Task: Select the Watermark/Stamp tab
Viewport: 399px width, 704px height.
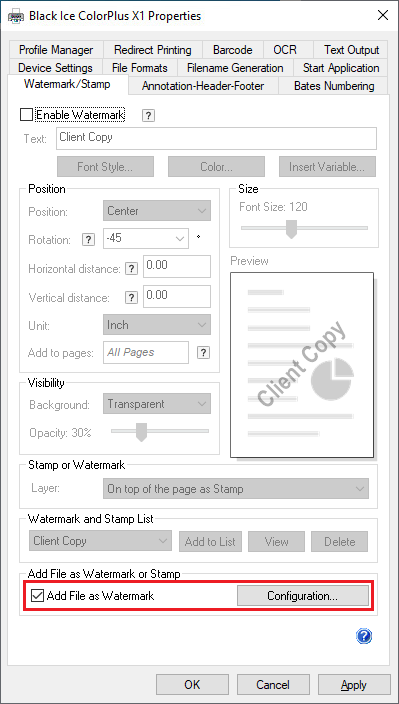Action: coord(67,84)
